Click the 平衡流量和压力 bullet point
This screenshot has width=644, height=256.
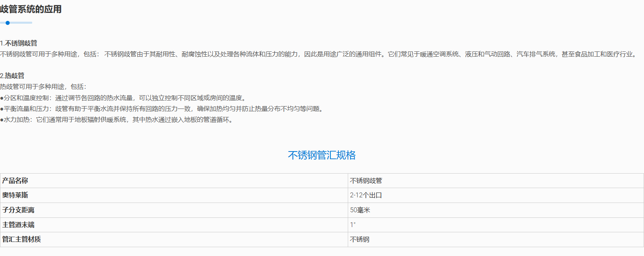pyautogui.click(x=163, y=109)
